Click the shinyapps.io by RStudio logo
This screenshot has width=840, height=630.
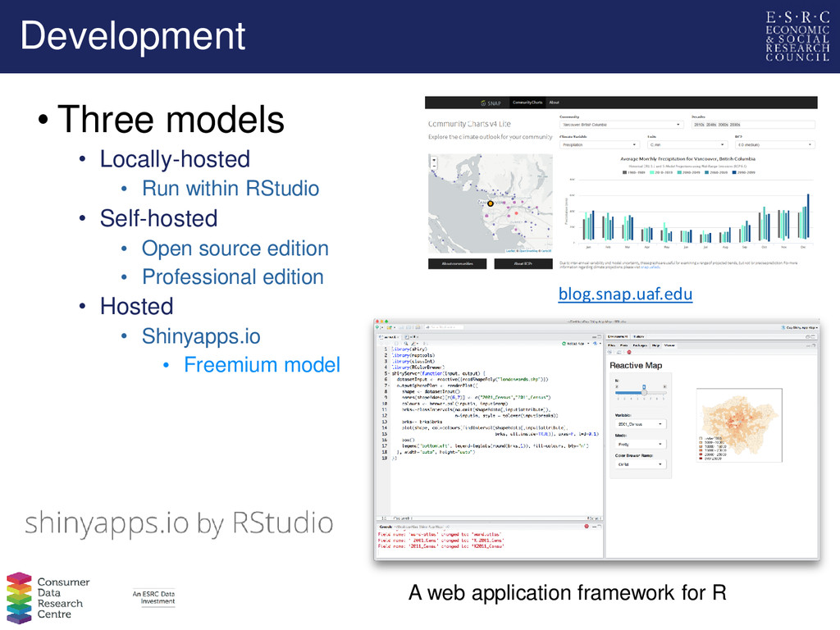point(179,523)
